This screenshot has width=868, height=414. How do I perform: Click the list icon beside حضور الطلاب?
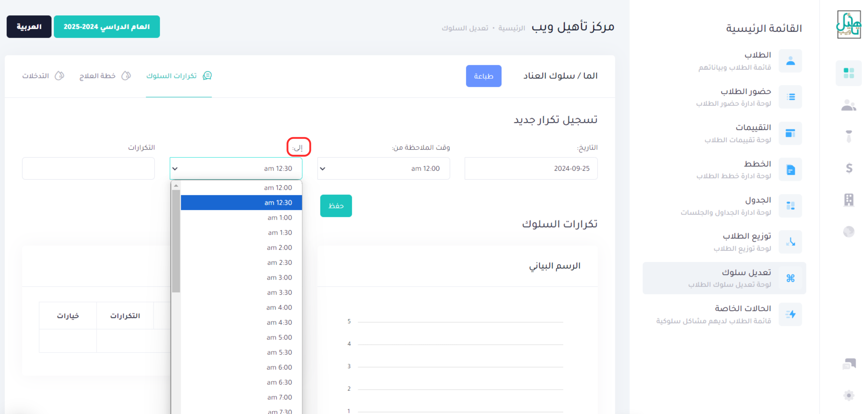[790, 97]
